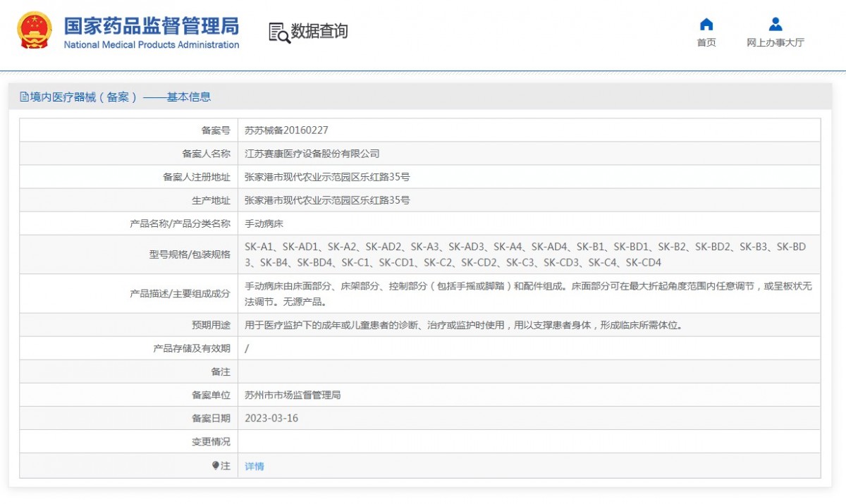This screenshot has width=846, height=504.
Task: Click 产品存储及有效期 label
Action: [x=192, y=348]
